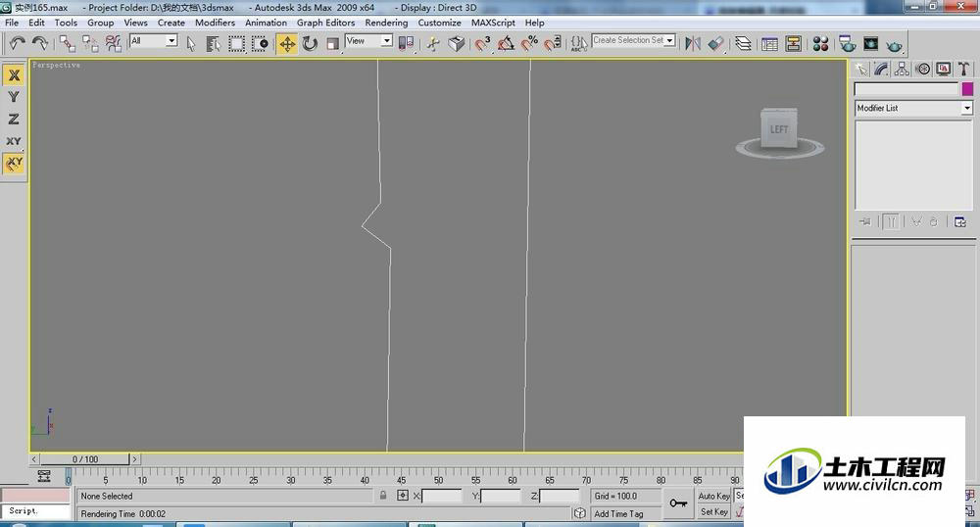Click the Select and Manipulate icon

433,43
